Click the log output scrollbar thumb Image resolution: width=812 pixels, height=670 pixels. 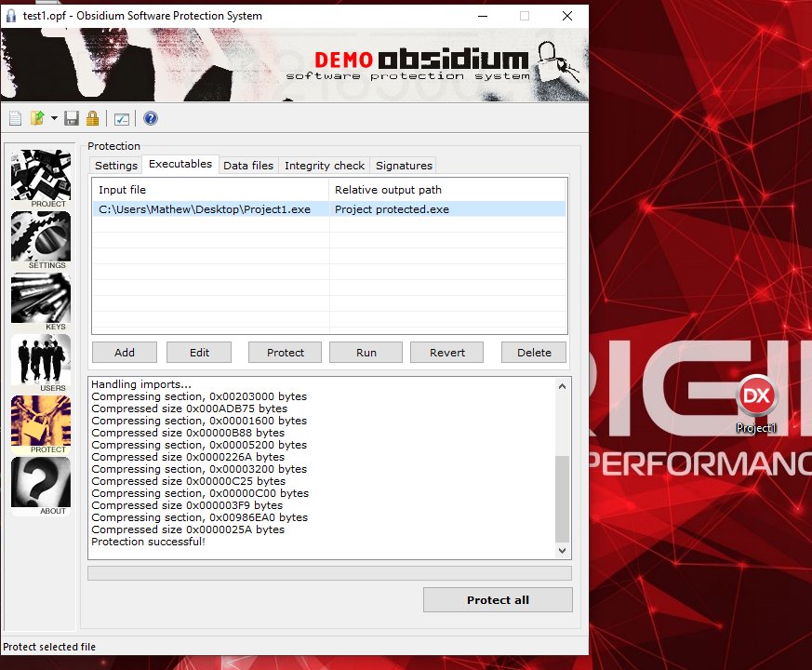pos(563,499)
